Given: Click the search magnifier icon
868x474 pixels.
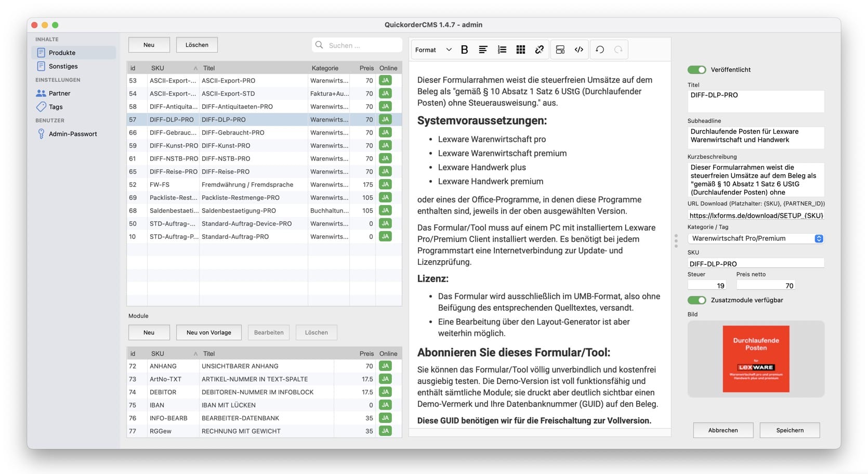Looking at the screenshot, I should (x=319, y=45).
